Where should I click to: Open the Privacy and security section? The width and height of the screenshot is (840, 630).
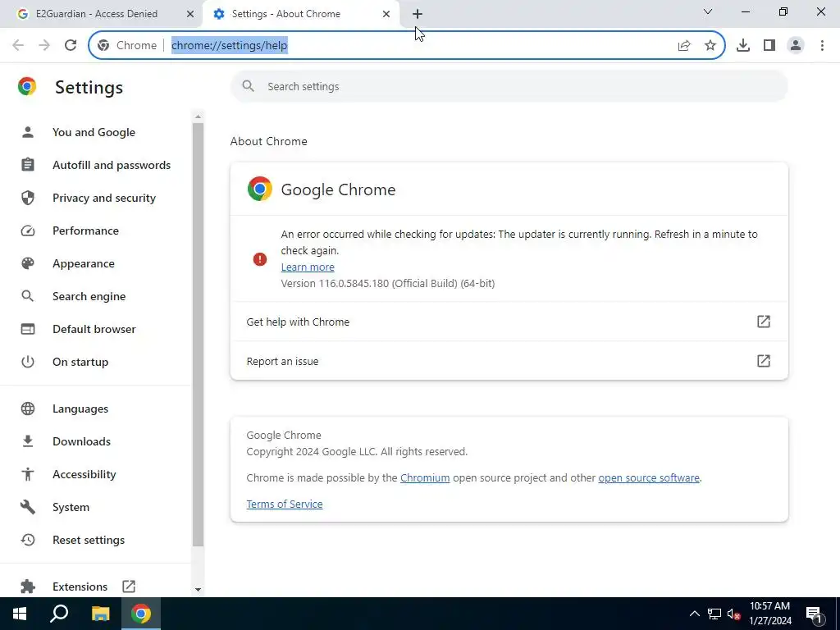coord(104,198)
